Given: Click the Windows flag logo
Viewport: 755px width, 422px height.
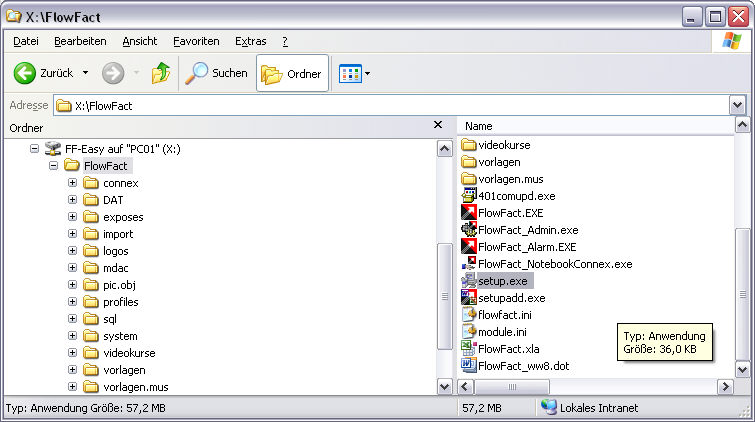Looking at the screenshot, I should coord(731,40).
